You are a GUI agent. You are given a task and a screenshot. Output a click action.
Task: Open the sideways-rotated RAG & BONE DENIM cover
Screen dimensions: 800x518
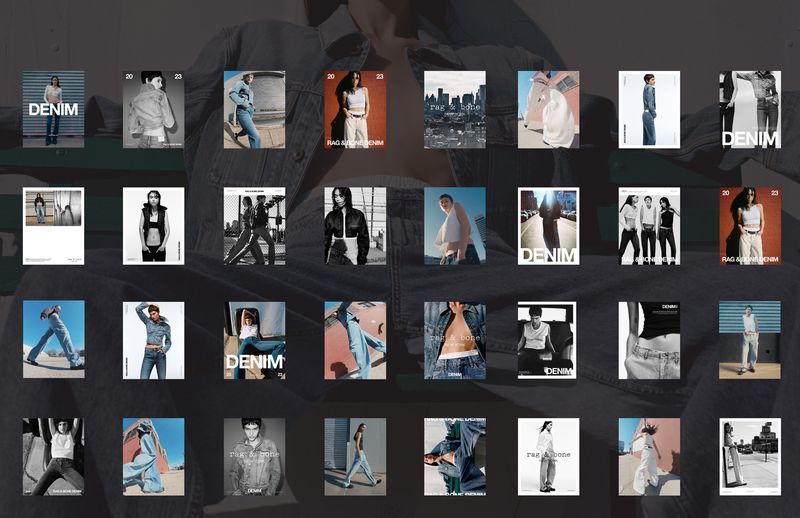[x=455, y=457]
